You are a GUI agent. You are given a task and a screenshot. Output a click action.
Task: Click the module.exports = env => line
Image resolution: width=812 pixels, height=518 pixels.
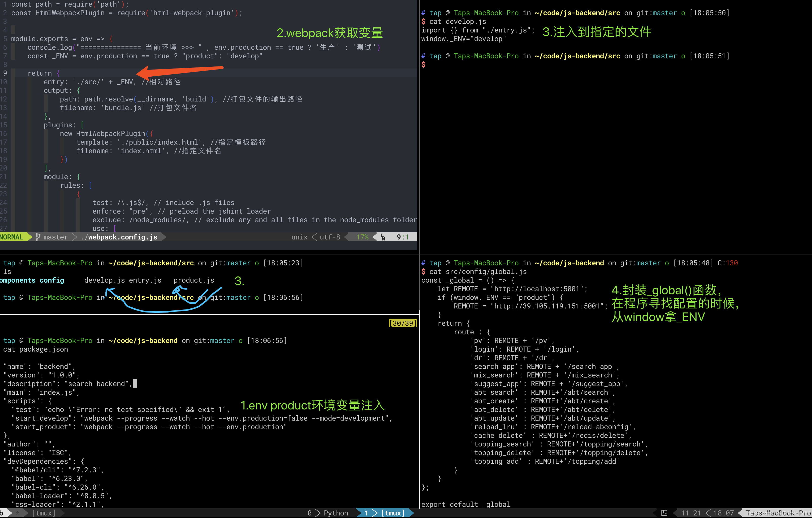point(62,39)
